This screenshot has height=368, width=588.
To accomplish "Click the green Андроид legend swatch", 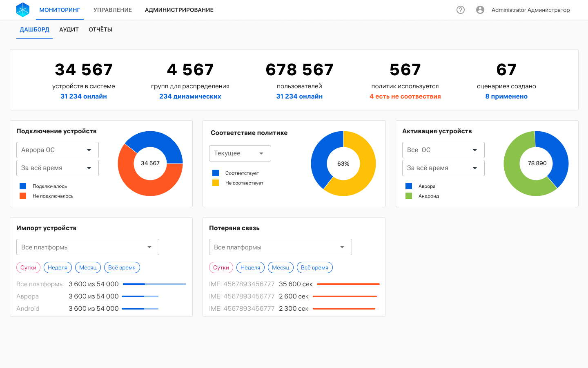I will (409, 196).
